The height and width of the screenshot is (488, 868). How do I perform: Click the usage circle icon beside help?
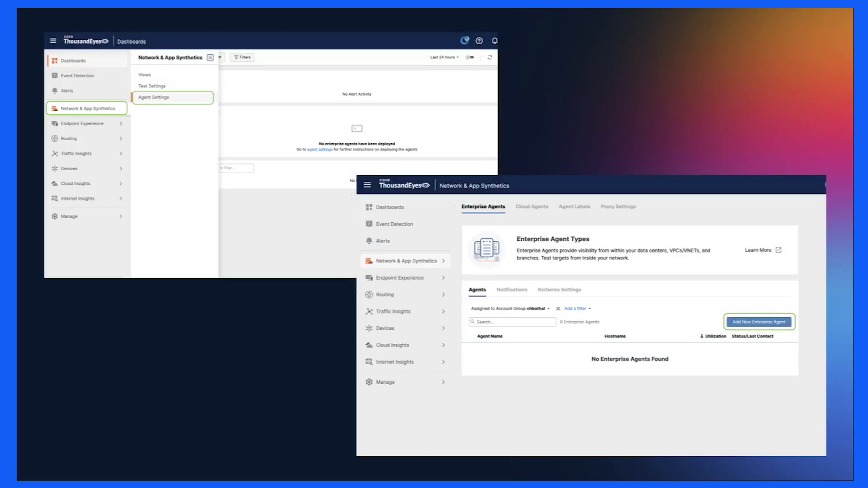[x=464, y=41]
